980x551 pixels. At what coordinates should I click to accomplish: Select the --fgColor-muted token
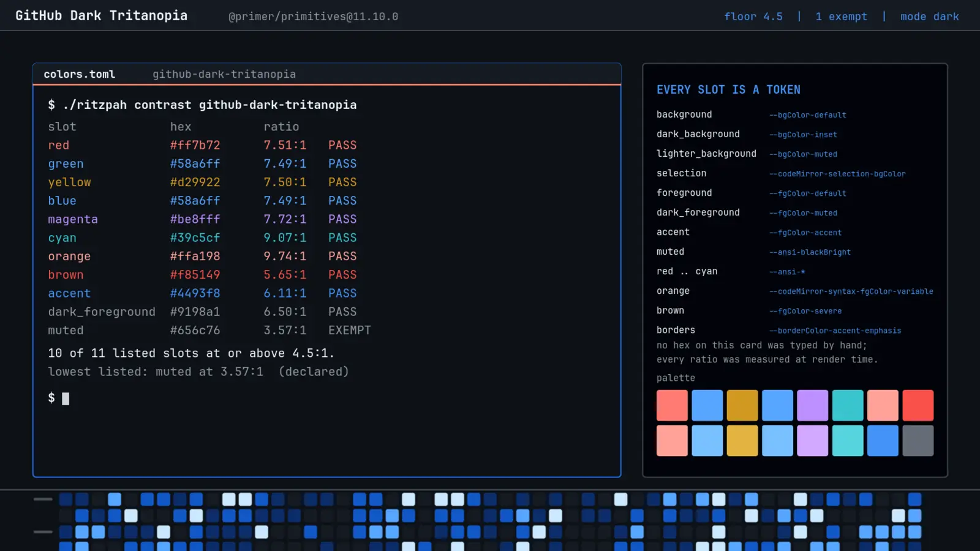803,213
